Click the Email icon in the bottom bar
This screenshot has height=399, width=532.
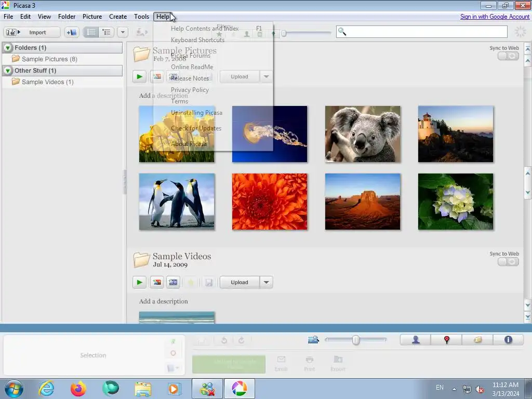click(x=281, y=363)
